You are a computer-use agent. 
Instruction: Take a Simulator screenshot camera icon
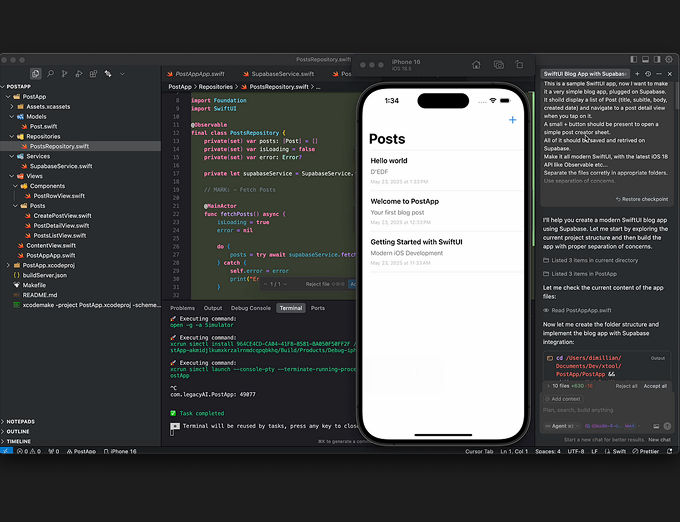[x=499, y=65]
